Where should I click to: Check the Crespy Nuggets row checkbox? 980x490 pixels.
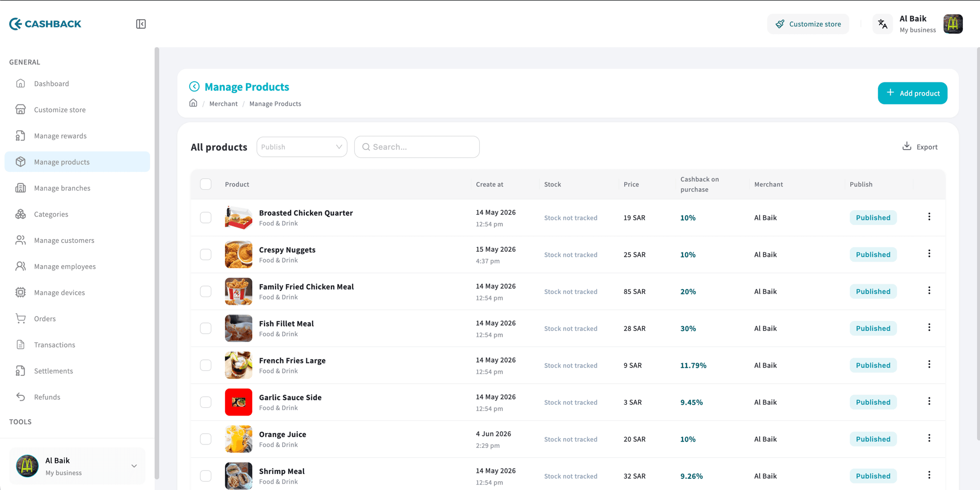tap(206, 254)
